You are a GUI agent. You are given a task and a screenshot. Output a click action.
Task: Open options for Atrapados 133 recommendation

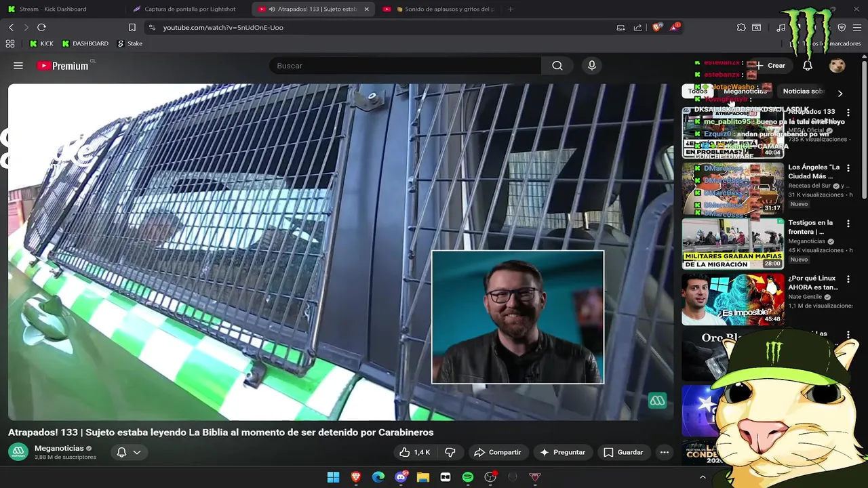(x=848, y=113)
